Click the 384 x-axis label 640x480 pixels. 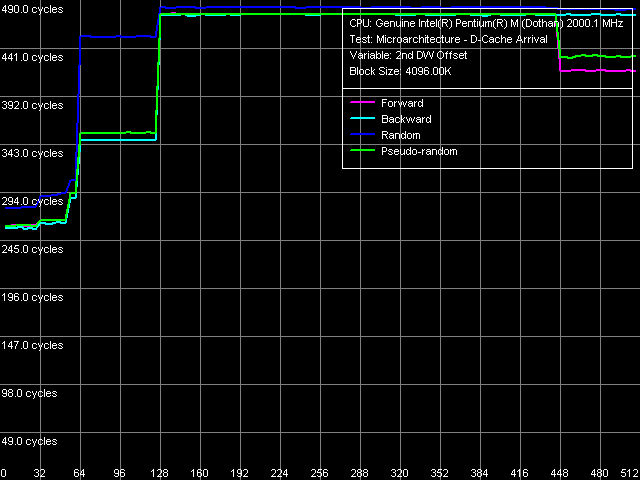pyautogui.click(x=480, y=473)
